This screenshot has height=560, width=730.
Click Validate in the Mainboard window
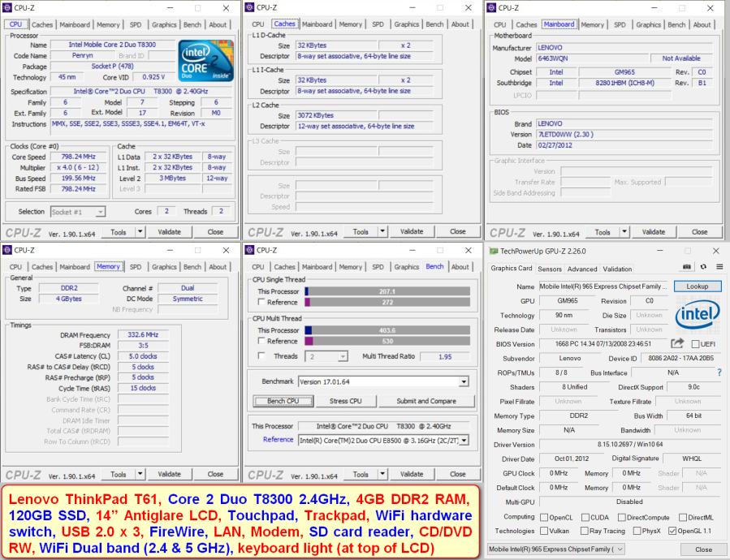pyautogui.click(x=654, y=232)
